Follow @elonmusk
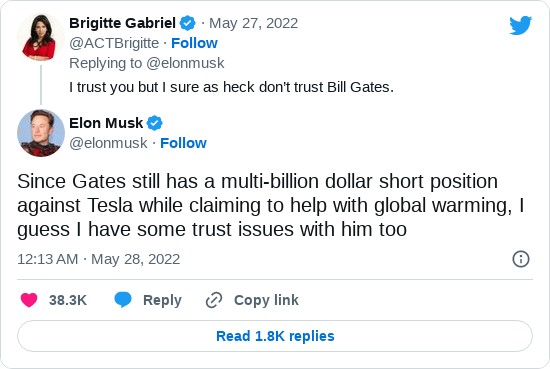Screen dimensions: 550x369 click(183, 143)
